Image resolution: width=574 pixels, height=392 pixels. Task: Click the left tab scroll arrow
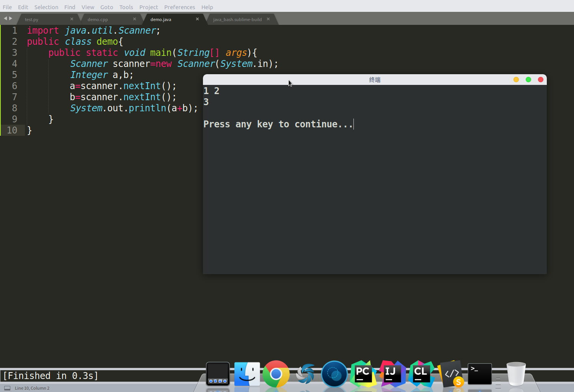5,18
